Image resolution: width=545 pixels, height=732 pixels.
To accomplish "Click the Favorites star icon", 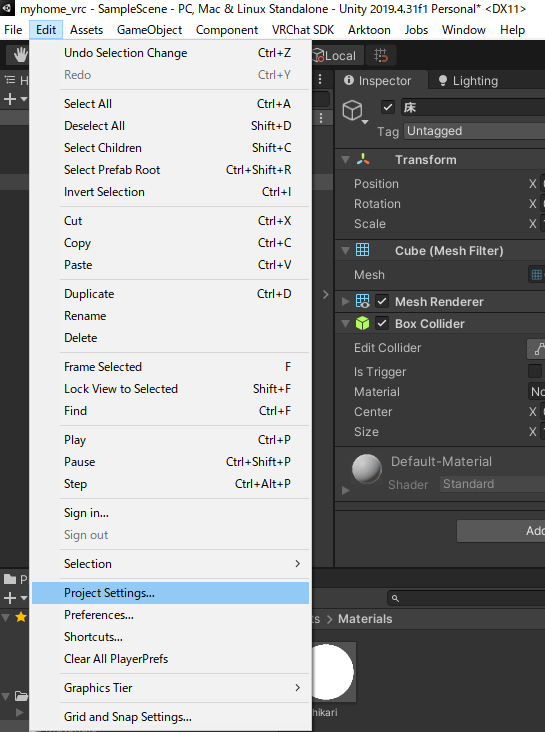I will pyautogui.click(x=21, y=617).
